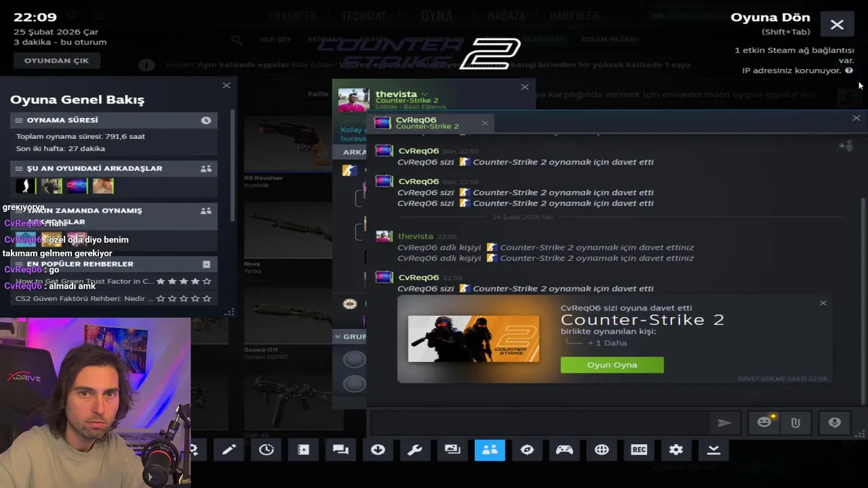Viewport: 868px width, 488px height.
Task: Click the 22:09 clock at top left
Action: coord(35,16)
